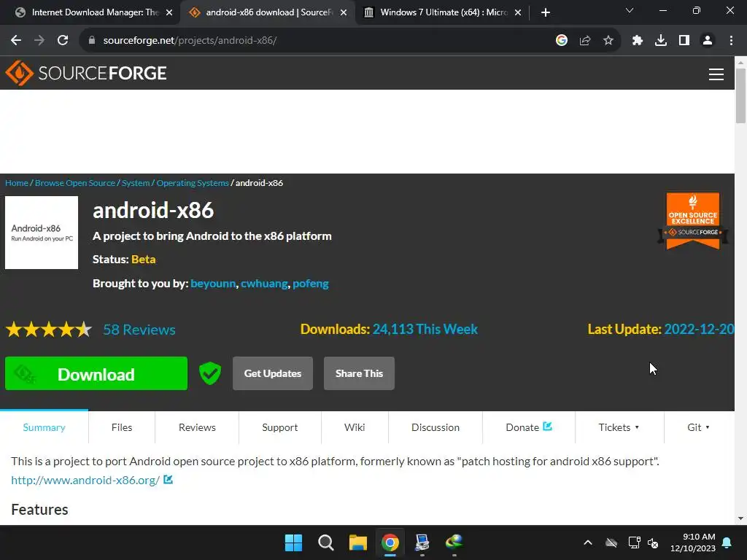
Task: Open the Discussion tab
Action: [436, 427]
